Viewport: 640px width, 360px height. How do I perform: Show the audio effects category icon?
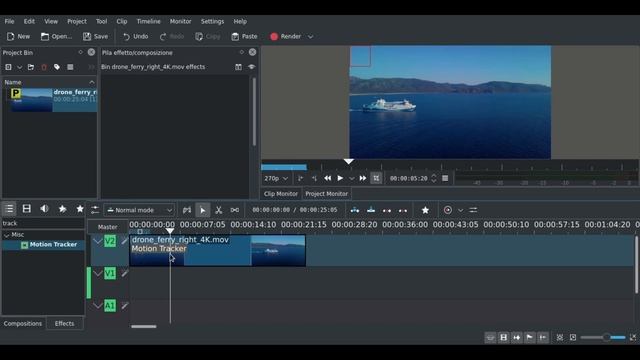[44, 209]
